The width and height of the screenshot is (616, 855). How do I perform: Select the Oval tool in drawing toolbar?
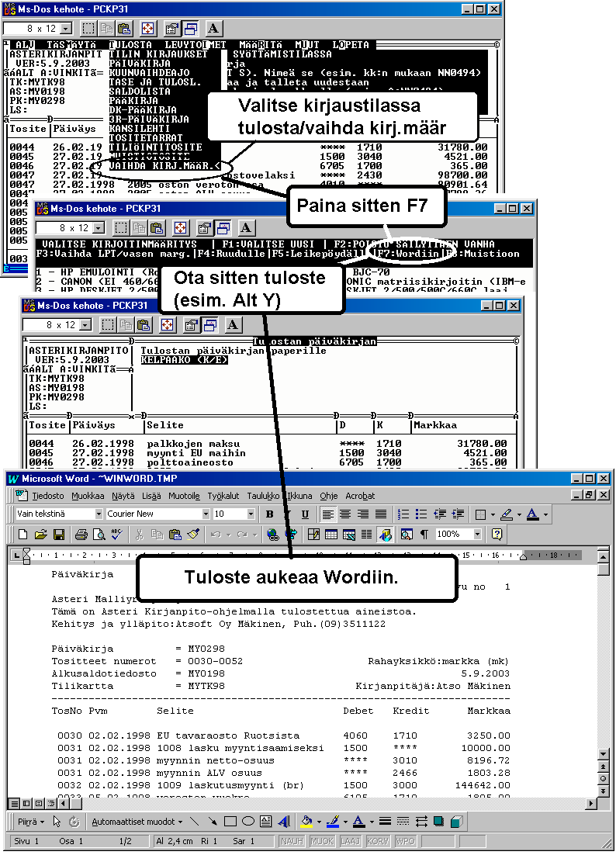click(248, 821)
